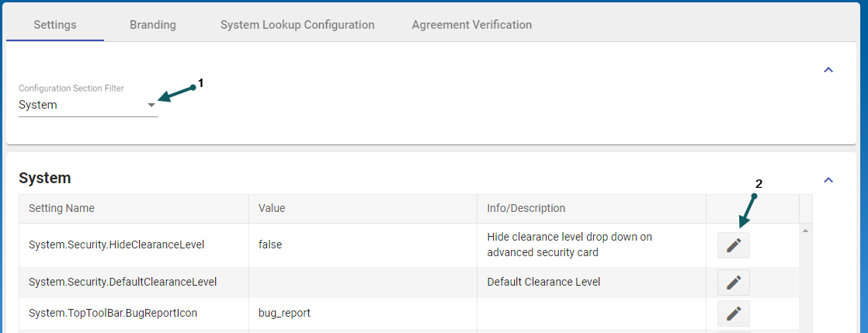Click the Value column header
The height and width of the screenshot is (333, 868).
[x=273, y=208]
